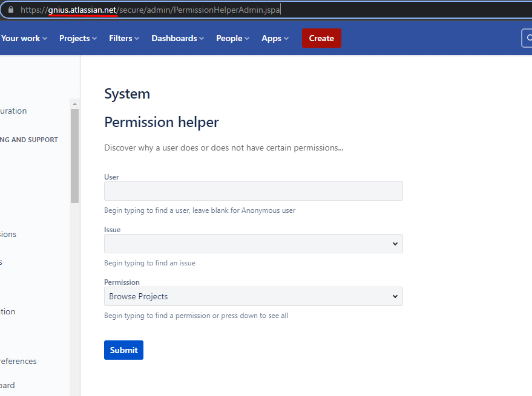Click the 'Discover why a user does' description
This screenshot has width=532, height=396.
coord(223,148)
